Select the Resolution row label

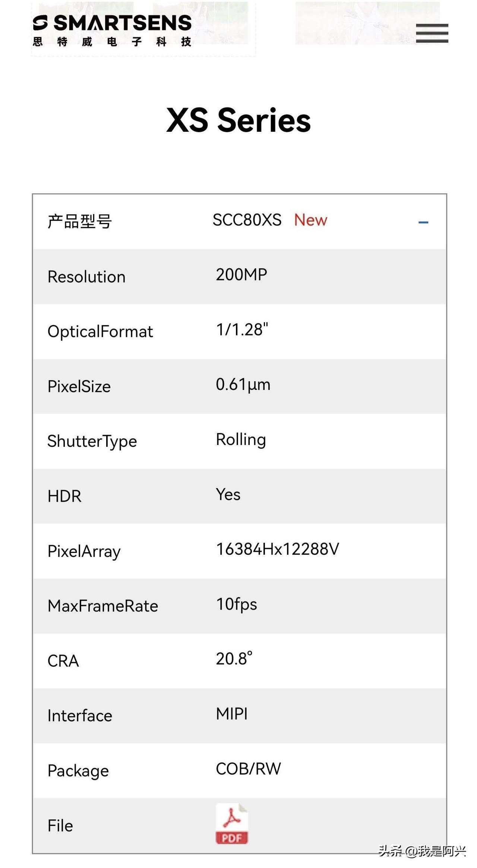coord(86,277)
